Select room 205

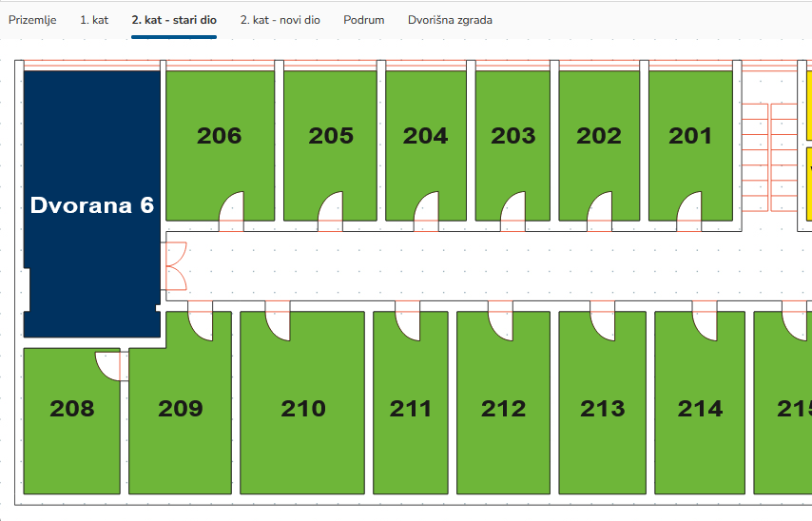pyautogui.click(x=330, y=136)
